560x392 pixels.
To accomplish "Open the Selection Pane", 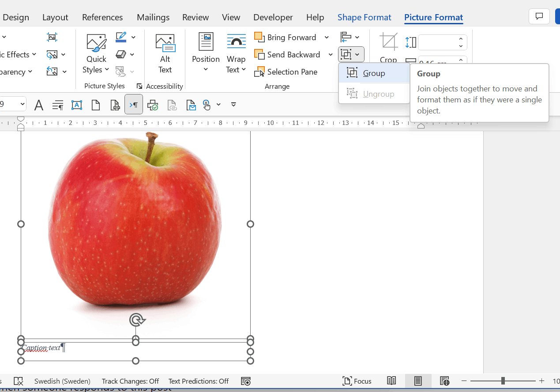I will (x=286, y=72).
